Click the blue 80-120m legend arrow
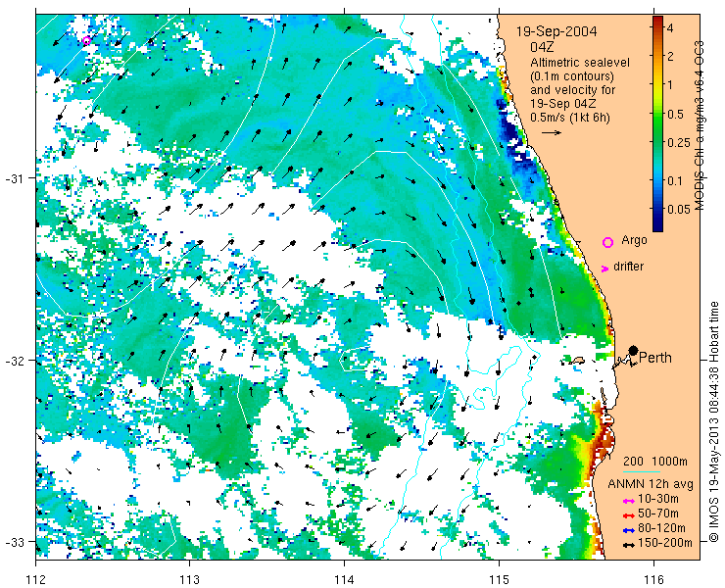Image resolution: width=725 pixels, height=588 pixels. (x=628, y=530)
